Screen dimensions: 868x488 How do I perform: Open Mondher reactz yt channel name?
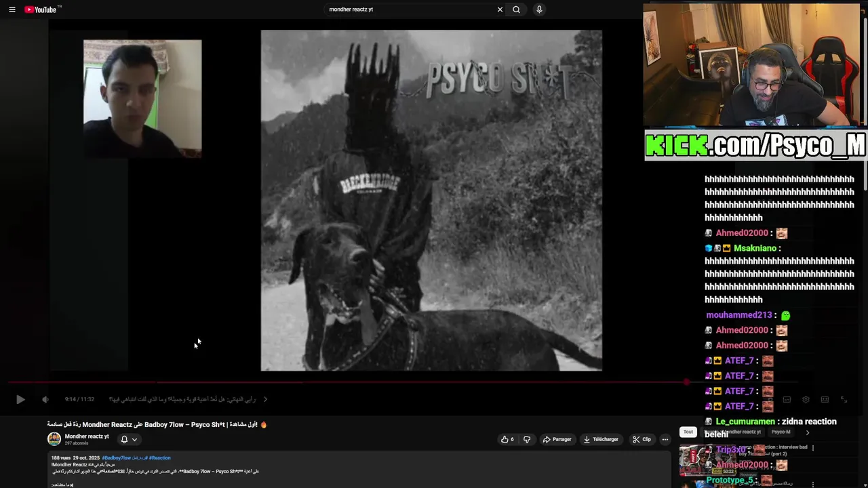click(x=87, y=436)
